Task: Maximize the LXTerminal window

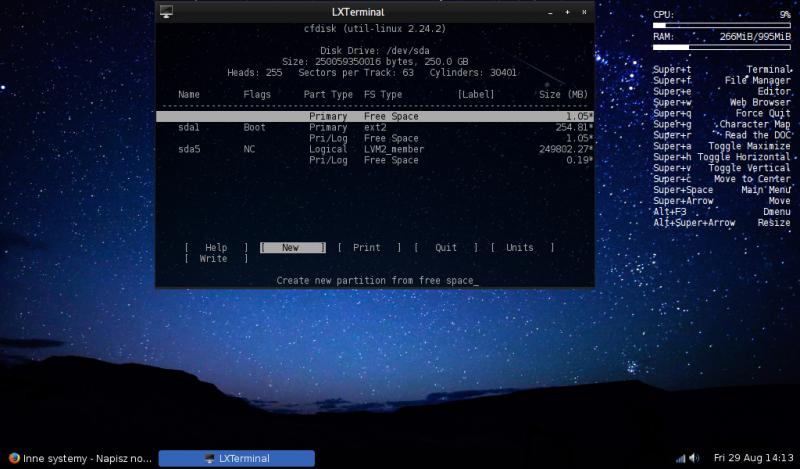Action: point(567,11)
